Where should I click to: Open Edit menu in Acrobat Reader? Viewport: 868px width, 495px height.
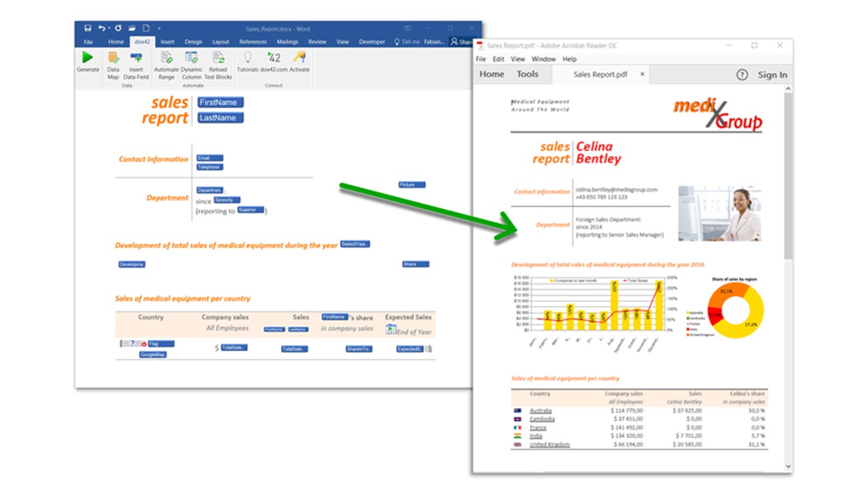[499, 59]
